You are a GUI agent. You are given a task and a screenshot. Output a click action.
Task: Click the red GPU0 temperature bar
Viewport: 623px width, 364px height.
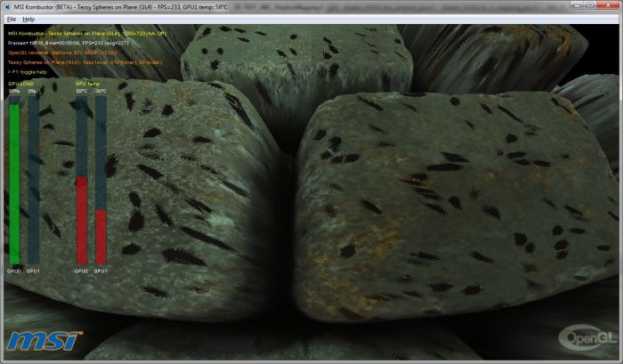[82, 220]
